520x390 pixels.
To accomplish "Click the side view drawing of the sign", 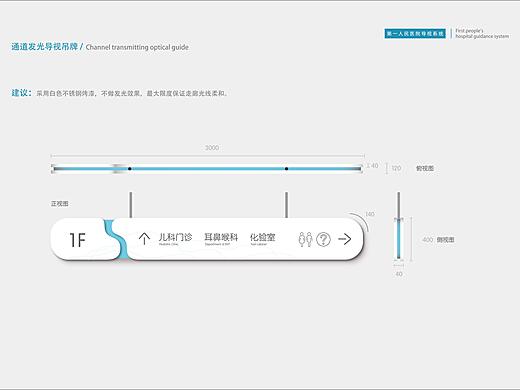I will pyautogui.click(x=399, y=226).
